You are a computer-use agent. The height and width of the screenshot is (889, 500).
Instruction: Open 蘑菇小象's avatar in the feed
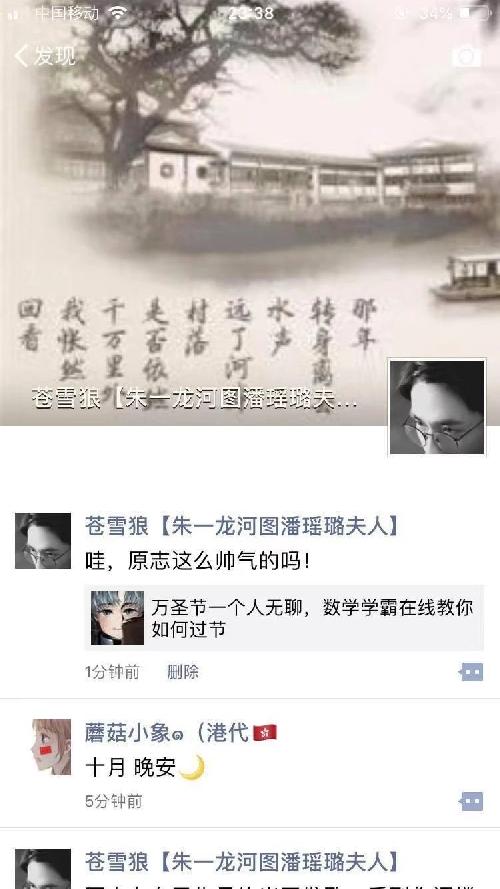(x=52, y=747)
